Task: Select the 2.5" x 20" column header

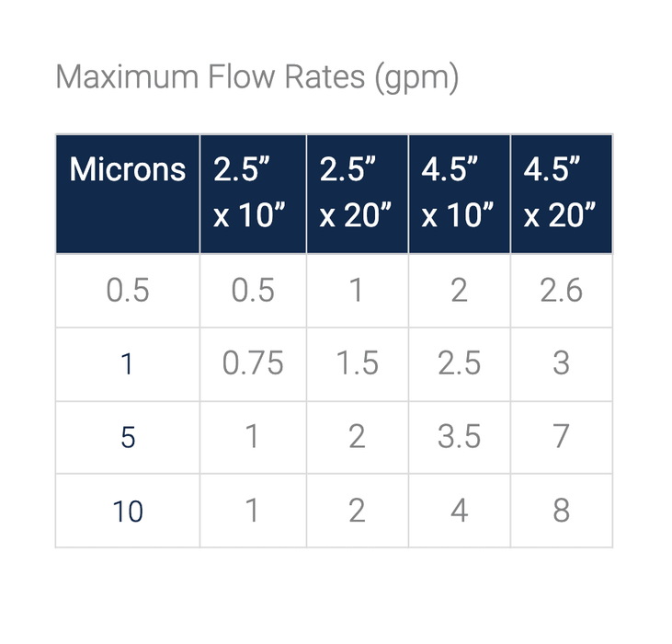Action: (x=356, y=193)
